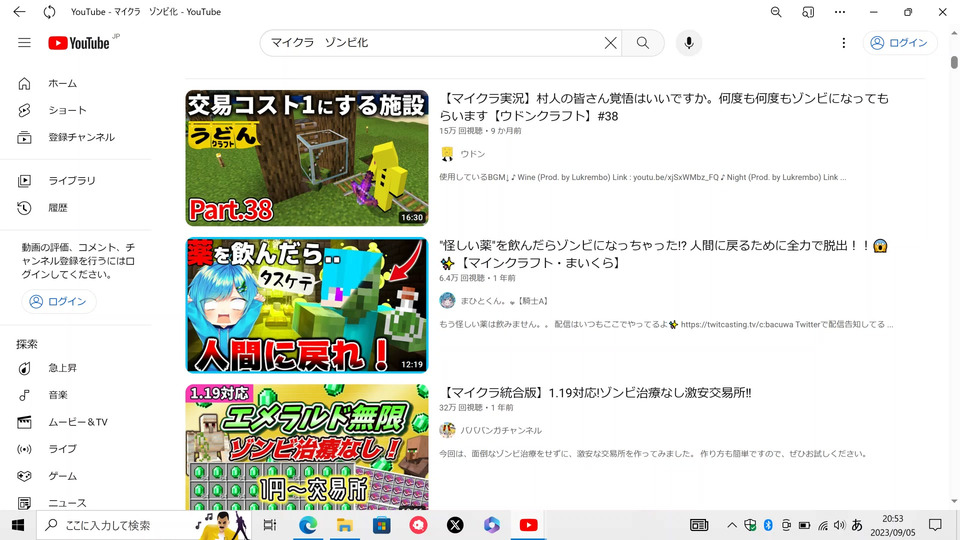This screenshot has height=540, width=960.
Task: Open the notification center icon
Action: [x=935, y=525]
